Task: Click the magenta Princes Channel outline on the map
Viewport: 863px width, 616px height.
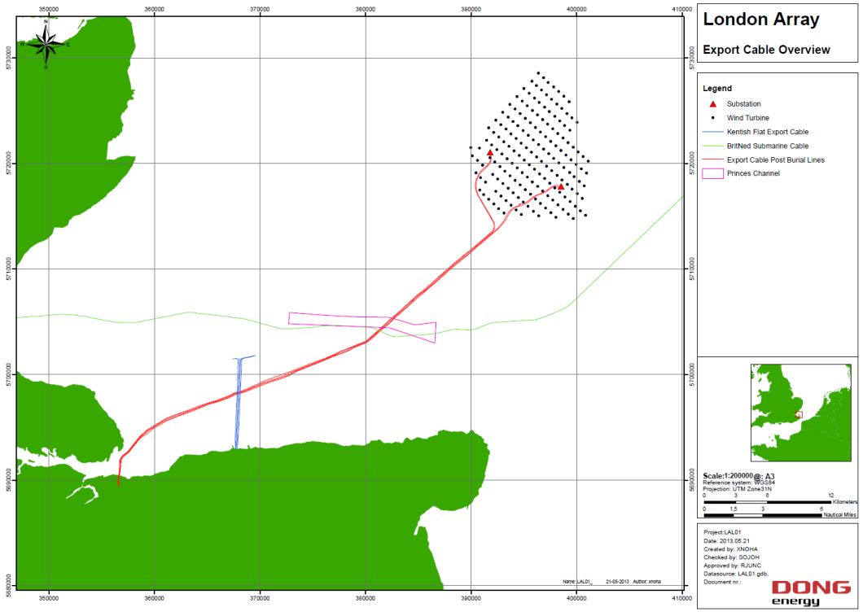Action: click(x=362, y=327)
